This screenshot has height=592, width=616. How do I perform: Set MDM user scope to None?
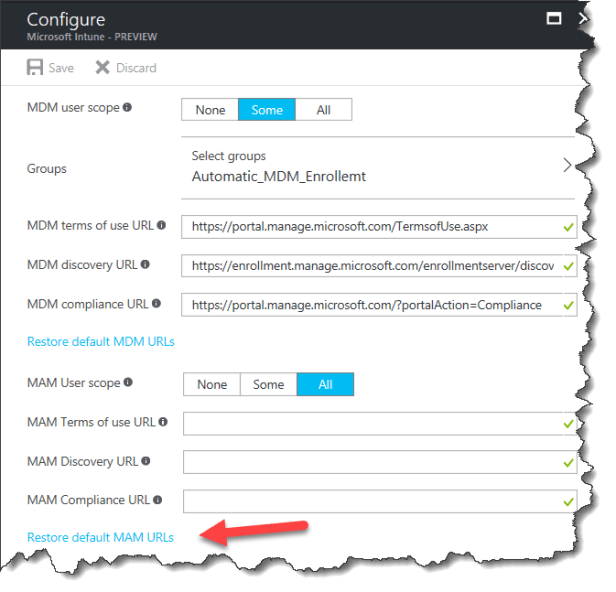[210, 109]
